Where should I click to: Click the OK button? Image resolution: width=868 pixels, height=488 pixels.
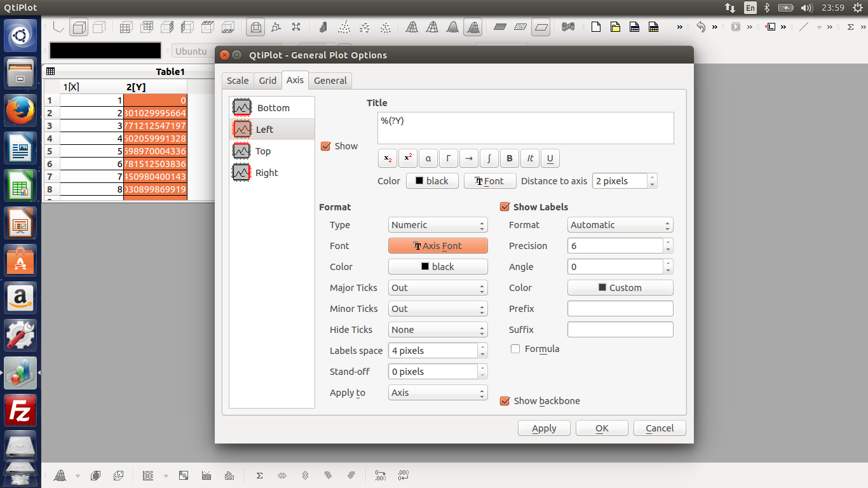602,428
